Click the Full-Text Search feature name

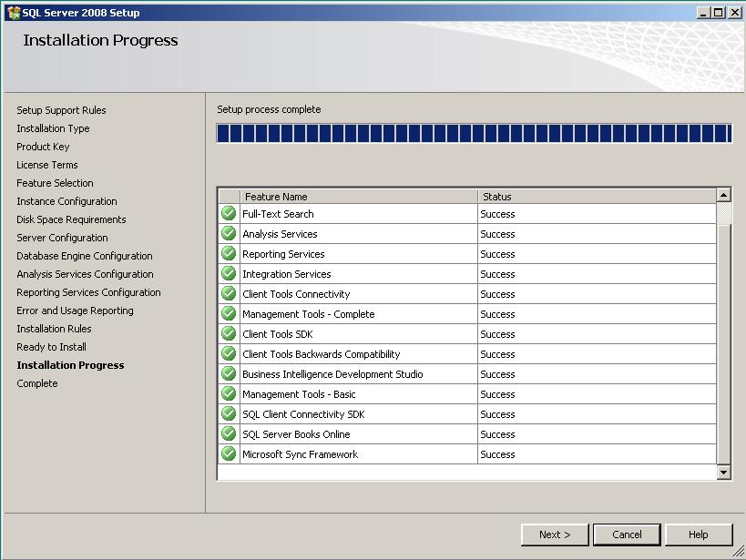[x=279, y=214]
